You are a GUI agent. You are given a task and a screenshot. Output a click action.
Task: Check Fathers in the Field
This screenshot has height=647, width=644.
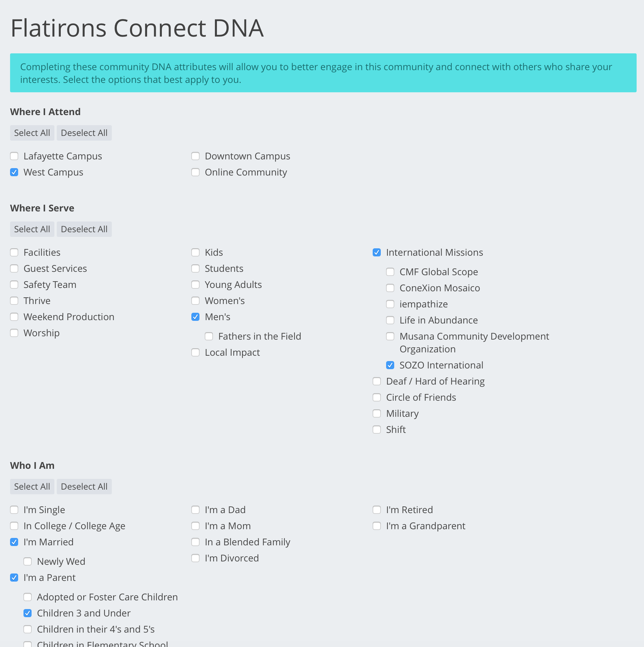coord(209,336)
